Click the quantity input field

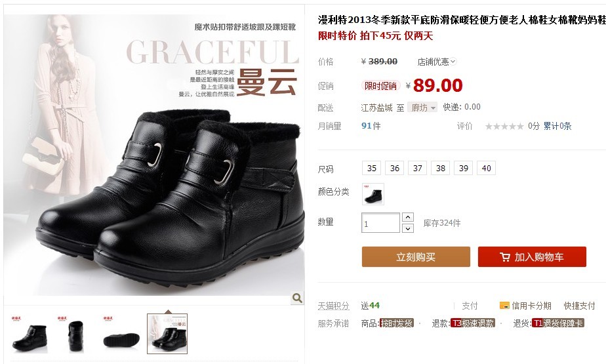pos(380,223)
